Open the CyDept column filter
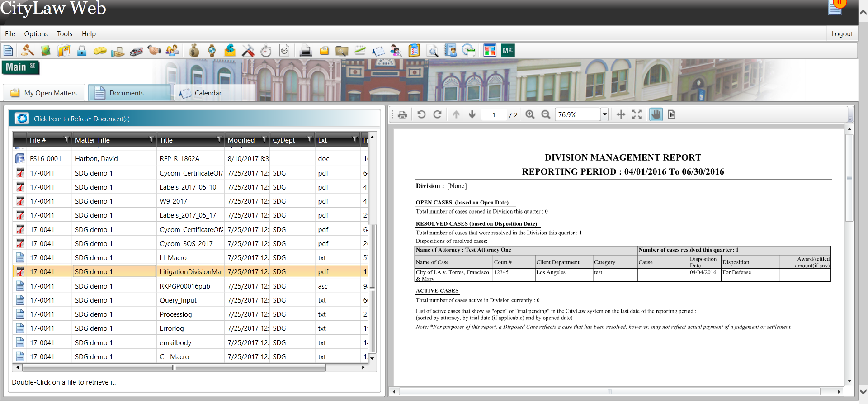 point(310,139)
